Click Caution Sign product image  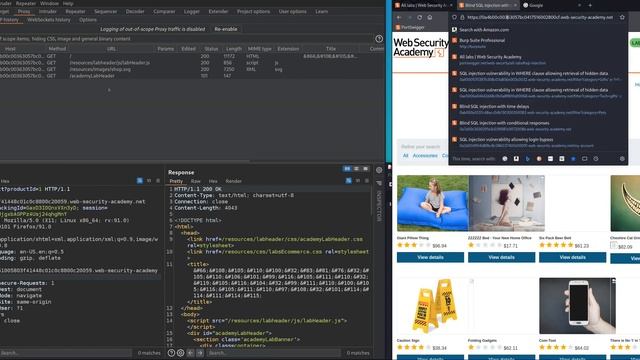point(434,306)
